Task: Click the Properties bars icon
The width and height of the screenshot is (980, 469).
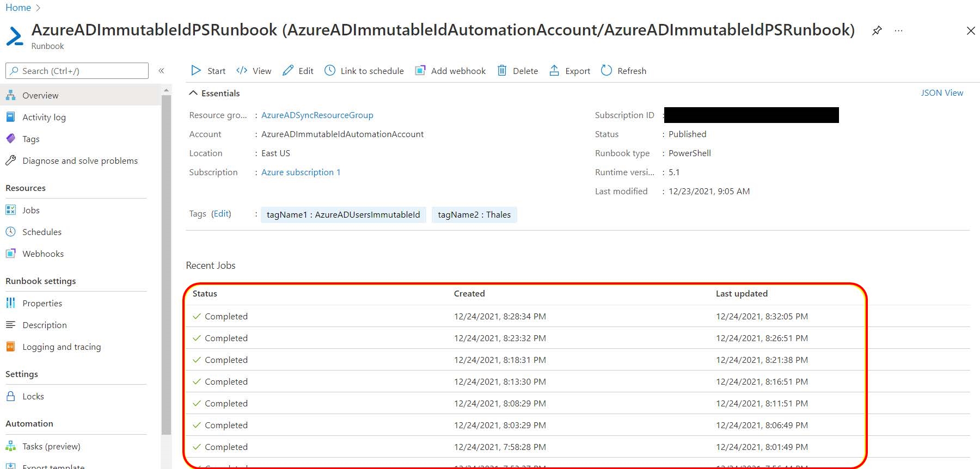Action: click(10, 303)
